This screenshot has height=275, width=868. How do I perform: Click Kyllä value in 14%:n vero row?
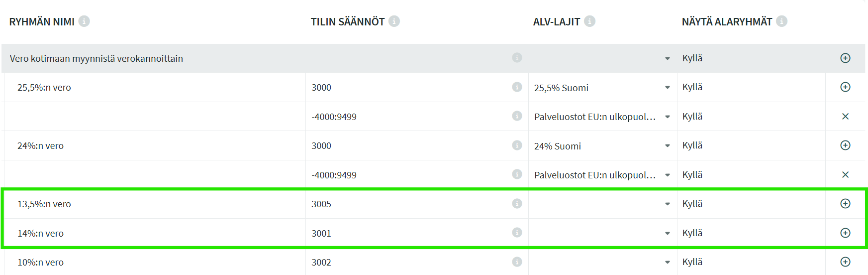pos(692,233)
